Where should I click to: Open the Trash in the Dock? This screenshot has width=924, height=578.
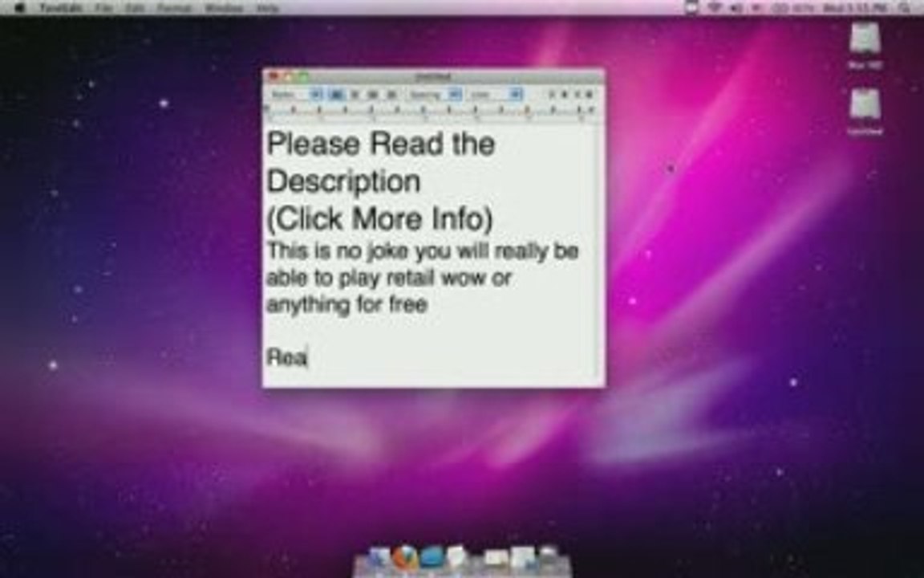click(x=548, y=557)
